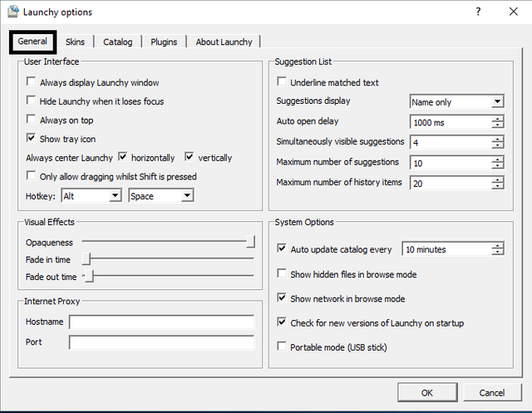Click the proxy Port input field
Viewport: 532px width, 413px height.
click(161, 342)
